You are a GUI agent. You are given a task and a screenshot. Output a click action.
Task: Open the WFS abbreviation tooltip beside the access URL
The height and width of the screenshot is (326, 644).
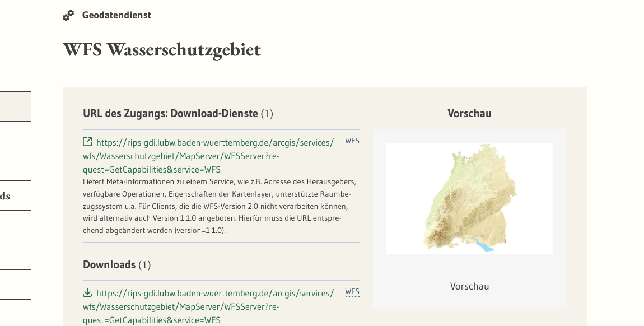[x=352, y=141]
